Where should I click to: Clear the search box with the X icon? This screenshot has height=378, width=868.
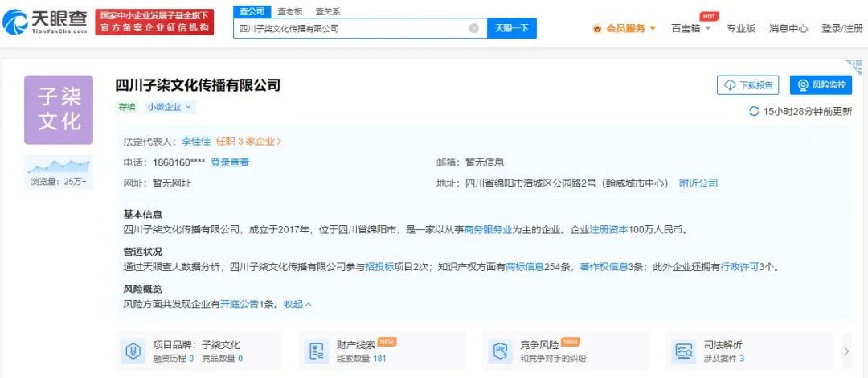pos(474,28)
